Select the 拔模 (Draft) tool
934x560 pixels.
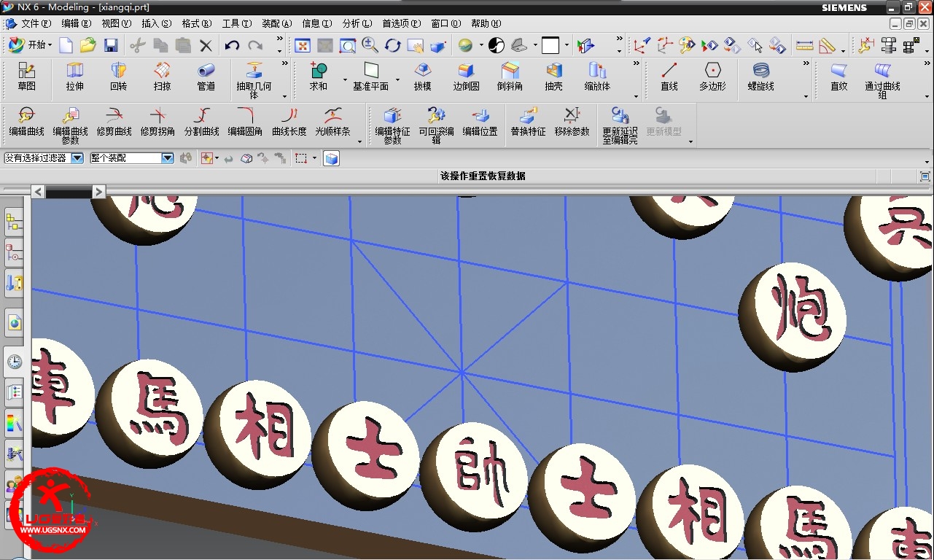click(x=422, y=77)
